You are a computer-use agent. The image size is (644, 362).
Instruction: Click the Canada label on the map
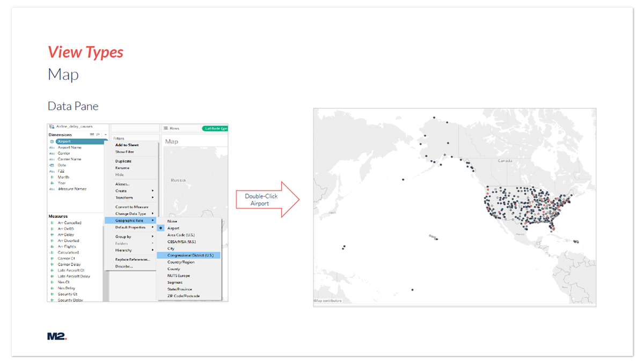(506, 161)
